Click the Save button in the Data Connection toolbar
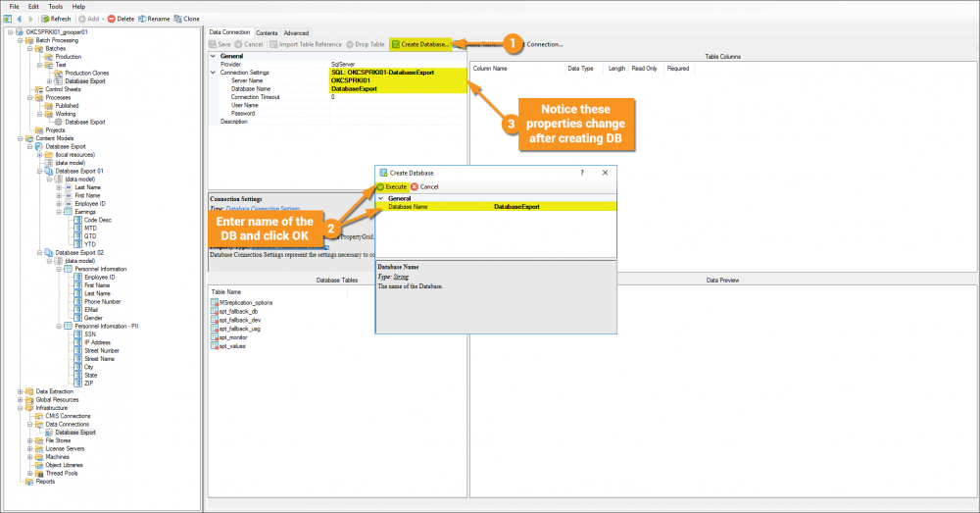The height and width of the screenshot is (513, 980). [220, 44]
